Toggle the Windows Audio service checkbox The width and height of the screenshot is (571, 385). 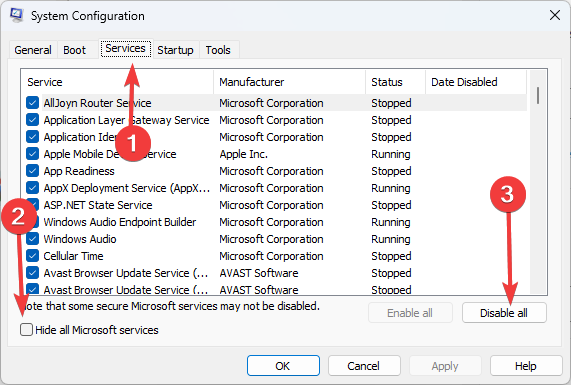point(32,239)
